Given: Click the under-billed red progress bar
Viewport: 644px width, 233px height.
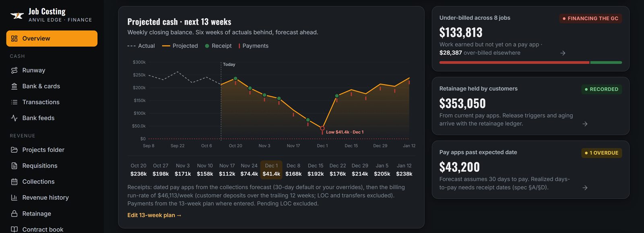Looking at the screenshot, I should 514,62.
